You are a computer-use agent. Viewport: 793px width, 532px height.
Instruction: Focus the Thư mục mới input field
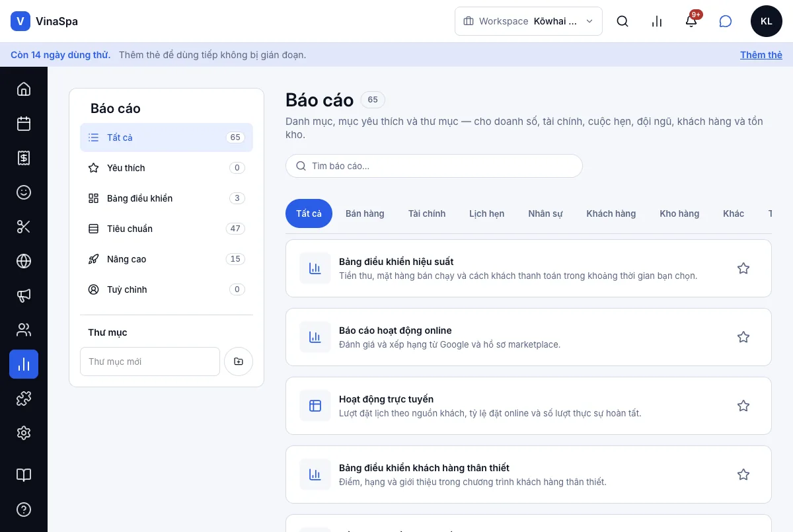pyautogui.click(x=150, y=361)
